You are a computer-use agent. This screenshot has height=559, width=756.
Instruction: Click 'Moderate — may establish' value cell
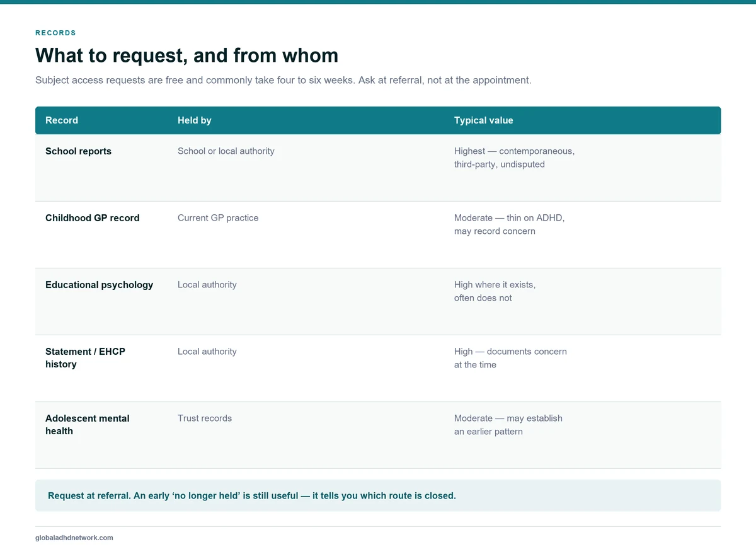tap(508, 425)
